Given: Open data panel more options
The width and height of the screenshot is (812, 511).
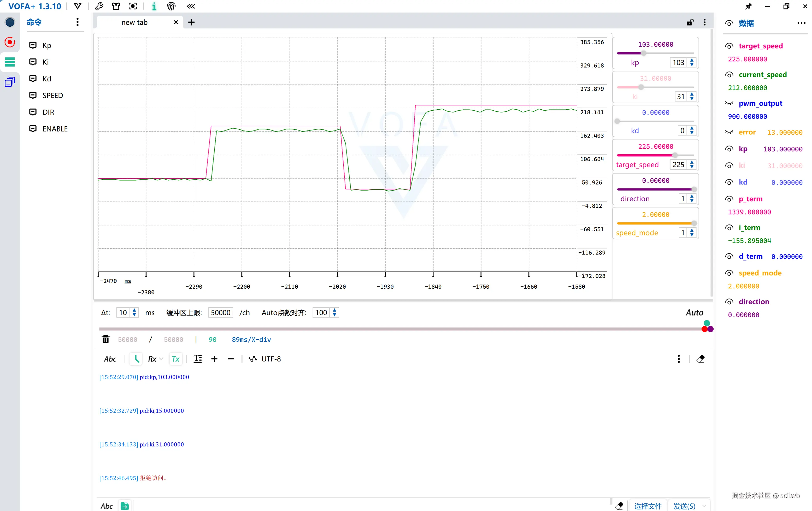Looking at the screenshot, I should pyautogui.click(x=801, y=23).
